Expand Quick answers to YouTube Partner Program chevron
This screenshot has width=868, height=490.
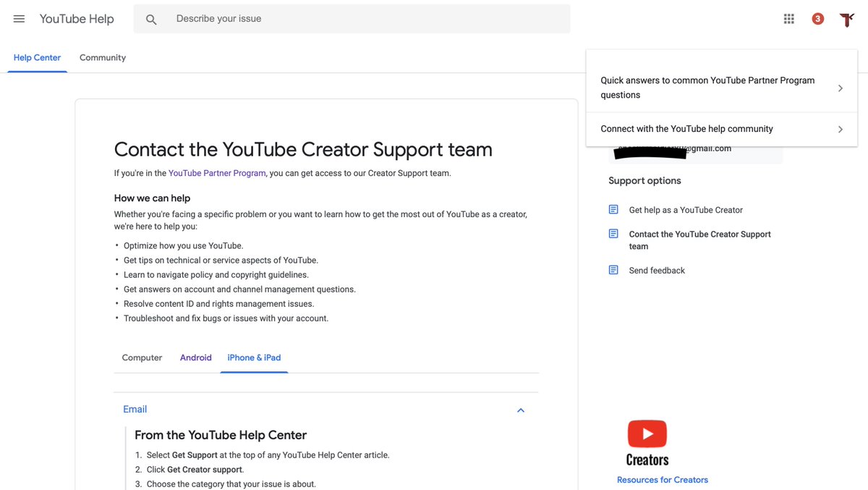coord(840,88)
